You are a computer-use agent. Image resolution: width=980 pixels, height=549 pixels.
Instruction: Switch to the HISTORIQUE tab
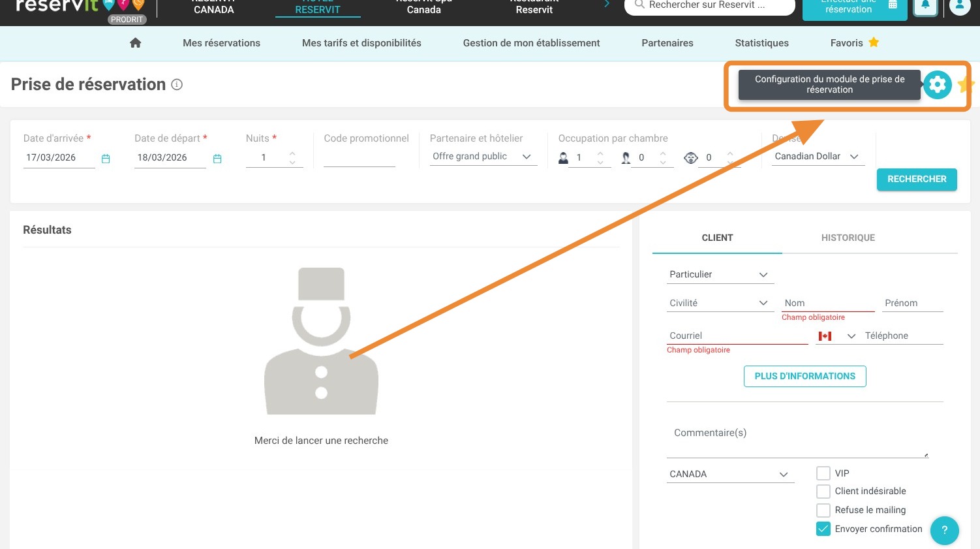(x=848, y=238)
